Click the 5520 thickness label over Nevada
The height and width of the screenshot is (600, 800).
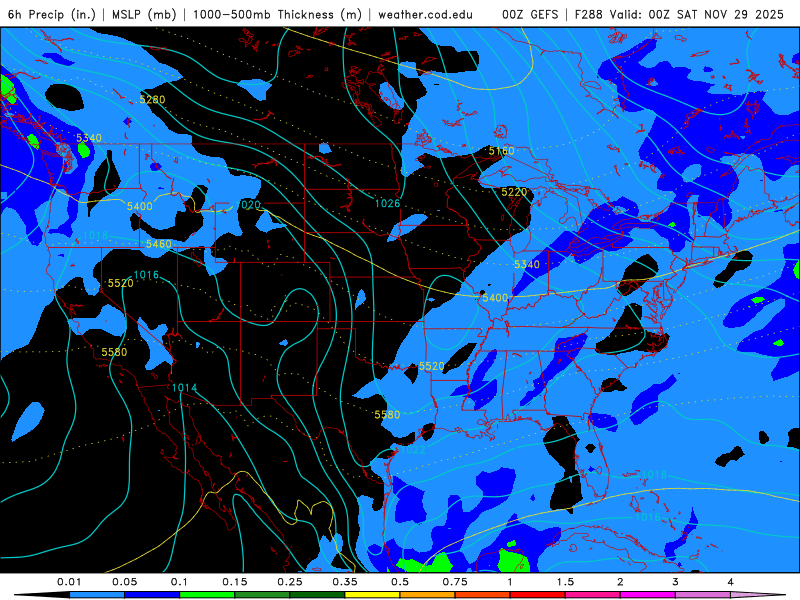coord(120,283)
